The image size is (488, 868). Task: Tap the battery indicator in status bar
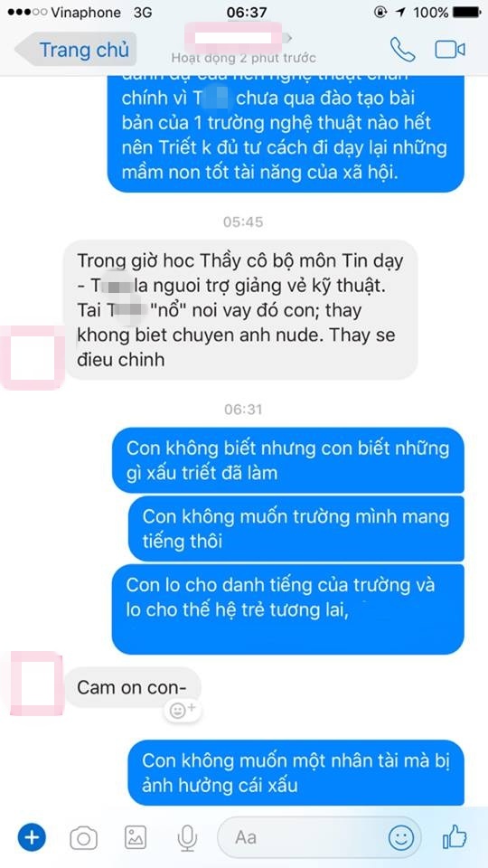coord(466,12)
